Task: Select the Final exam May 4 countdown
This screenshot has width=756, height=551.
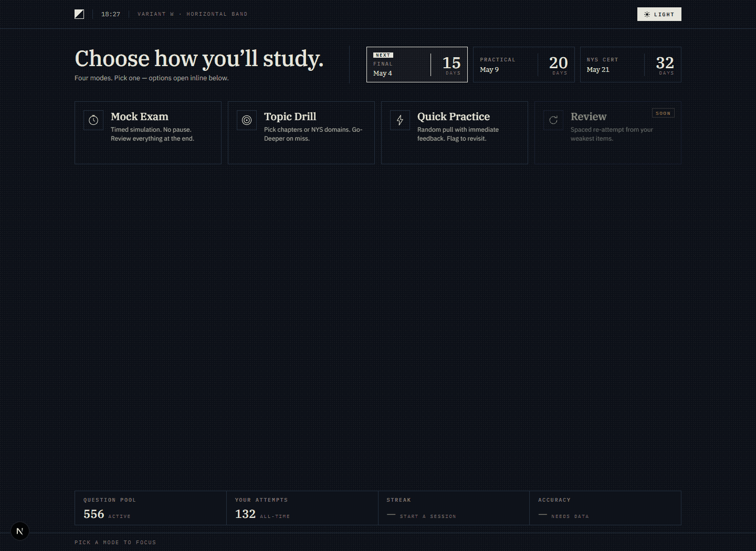Action: 417,65
